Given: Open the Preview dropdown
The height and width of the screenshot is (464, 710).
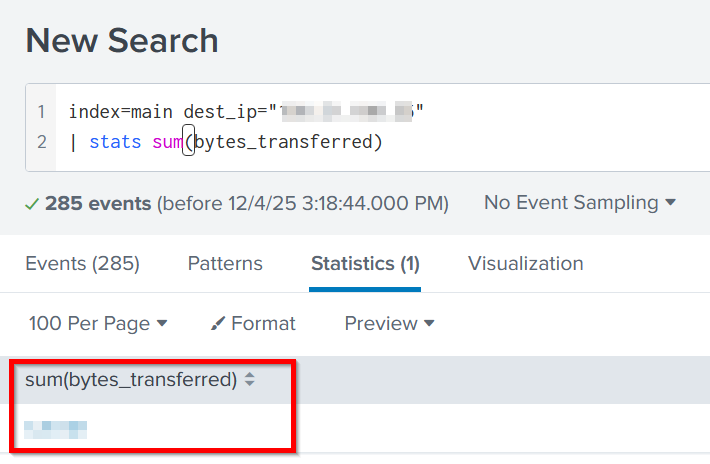Looking at the screenshot, I should [389, 324].
